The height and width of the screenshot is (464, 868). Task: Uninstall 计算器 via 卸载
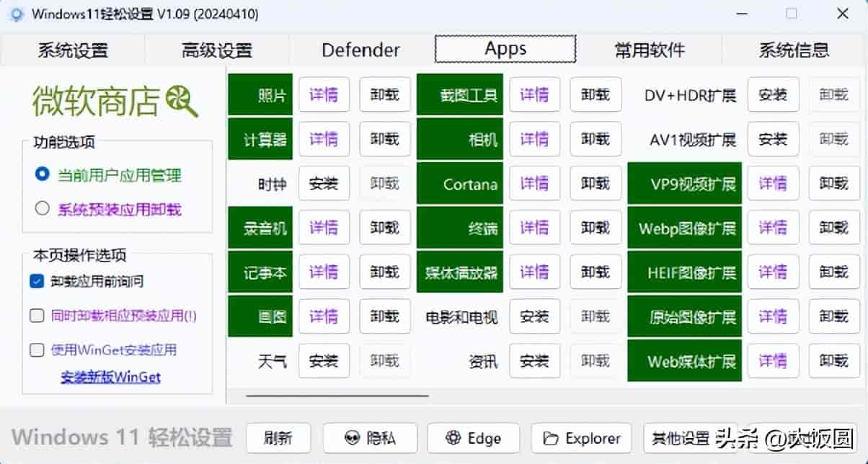pyautogui.click(x=385, y=139)
